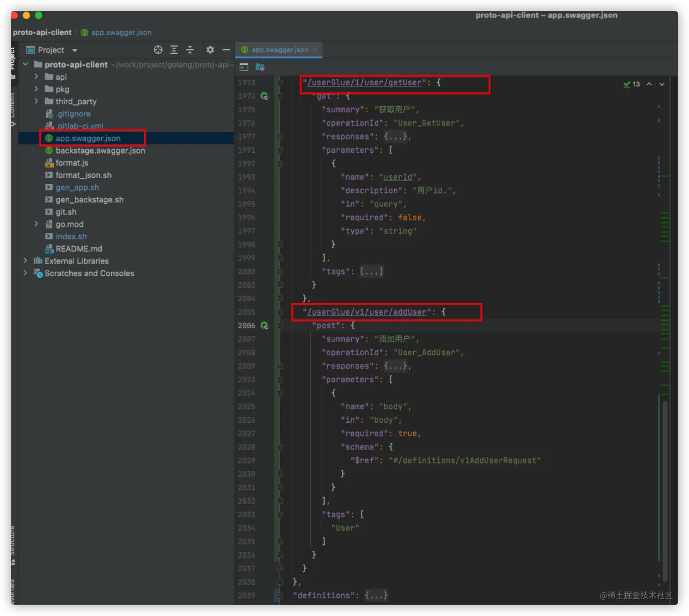Expand folded responses block on line 1977
689x616 pixels.
coord(396,136)
